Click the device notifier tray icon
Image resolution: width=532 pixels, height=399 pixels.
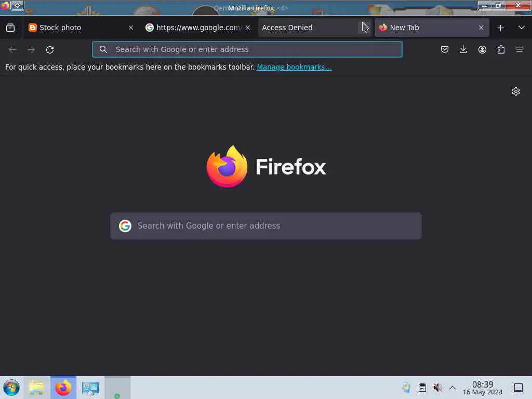[406, 388]
